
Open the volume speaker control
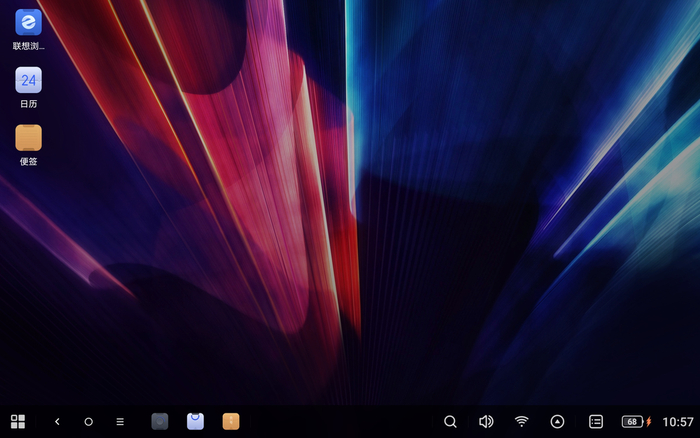point(486,422)
